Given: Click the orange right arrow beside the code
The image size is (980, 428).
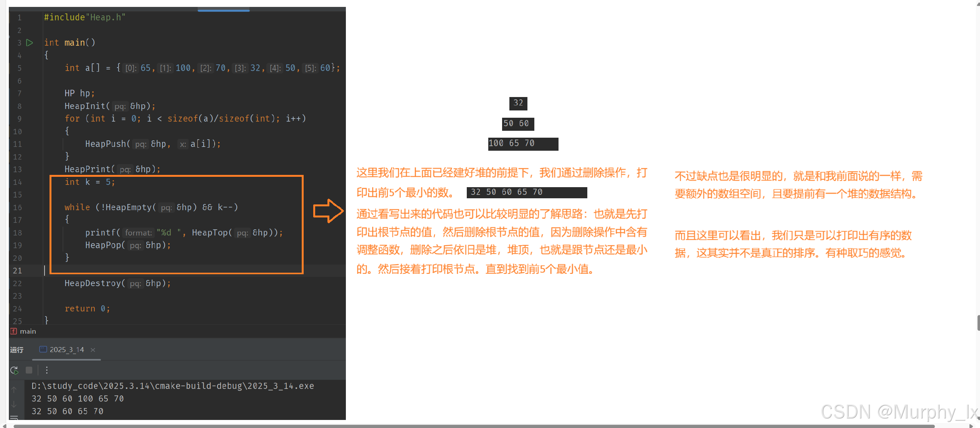Looking at the screenshot, I should [328, 211].
